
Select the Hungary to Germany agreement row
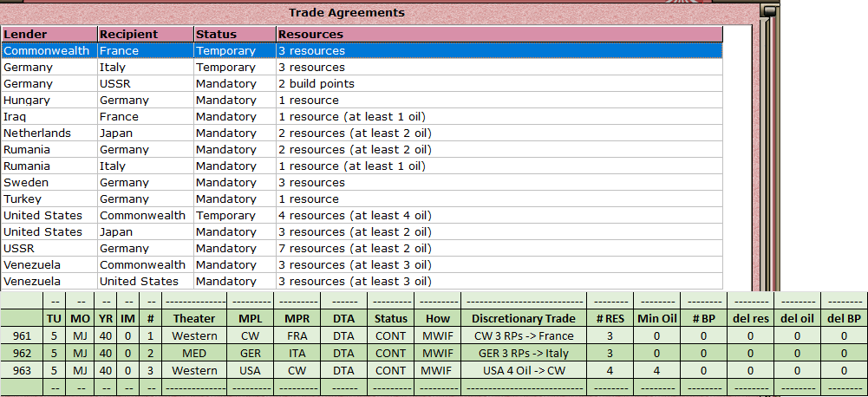[x=362, y=101]
